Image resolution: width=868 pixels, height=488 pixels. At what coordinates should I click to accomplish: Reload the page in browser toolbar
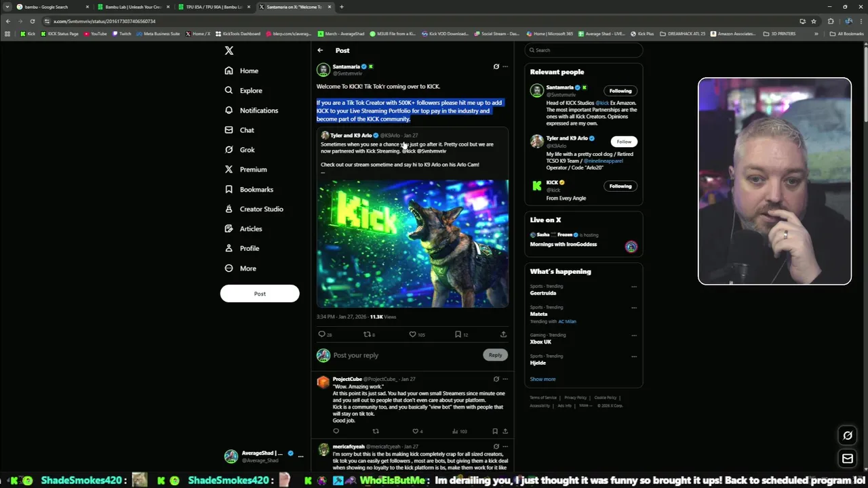tap(32, 21)
